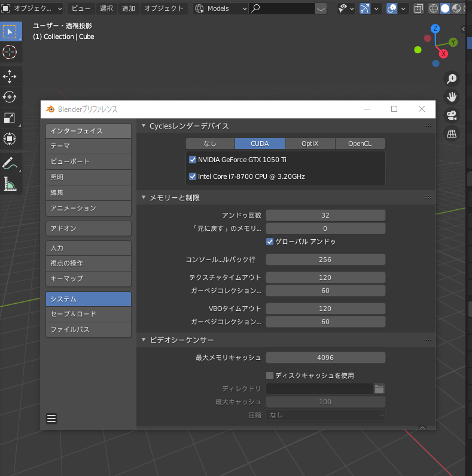
Task: Open ビューポート preferences section
Action: coord(89,161)
